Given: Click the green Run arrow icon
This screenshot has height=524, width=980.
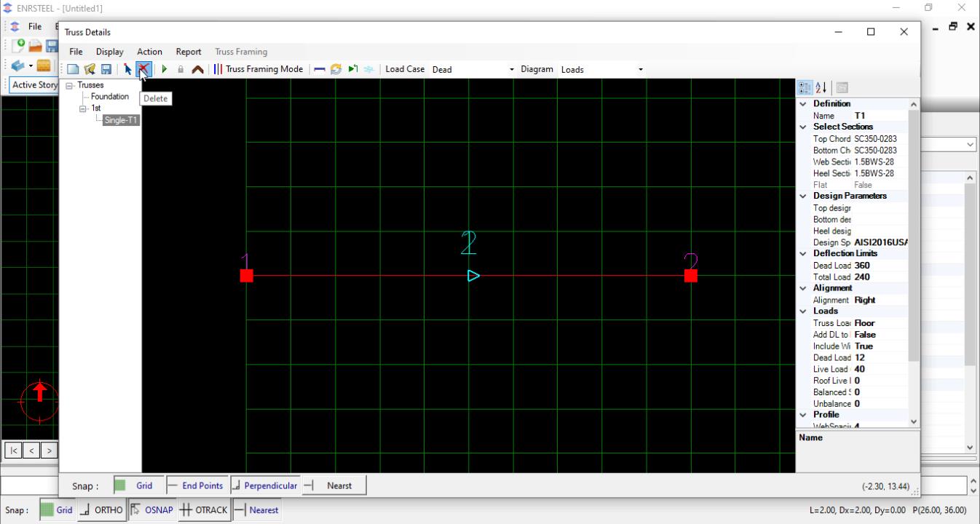Looking at the screenshot, I should click(x=165, y=69).
